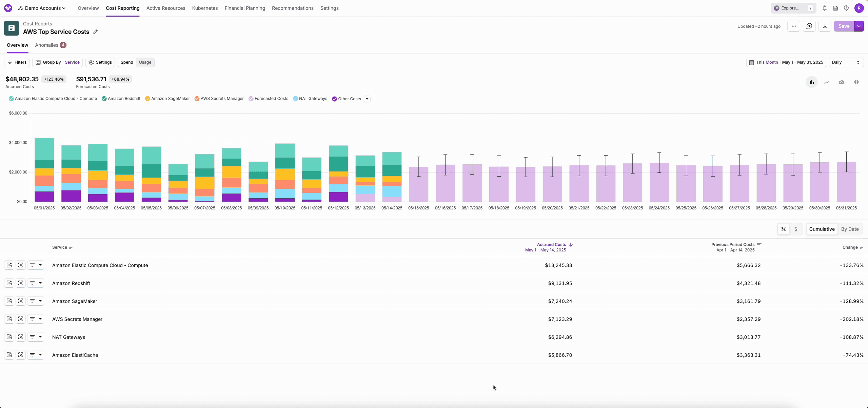Open Settings in top navigation

[x=330, y=8]
